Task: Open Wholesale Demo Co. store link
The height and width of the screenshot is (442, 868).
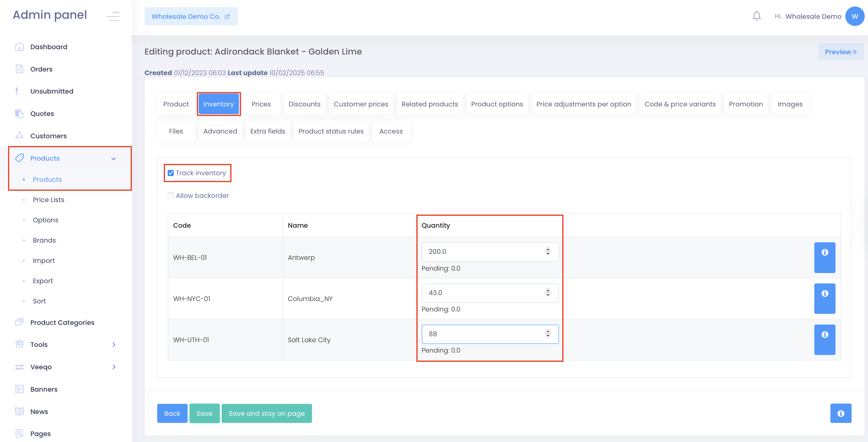Action: (x=191, y=16)
